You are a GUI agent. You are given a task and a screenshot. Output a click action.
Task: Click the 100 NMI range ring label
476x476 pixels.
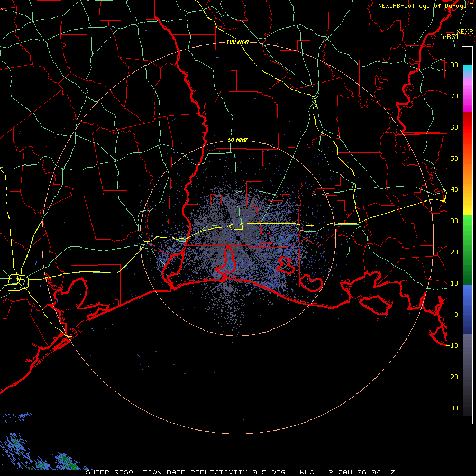click(x=237, y=42)
